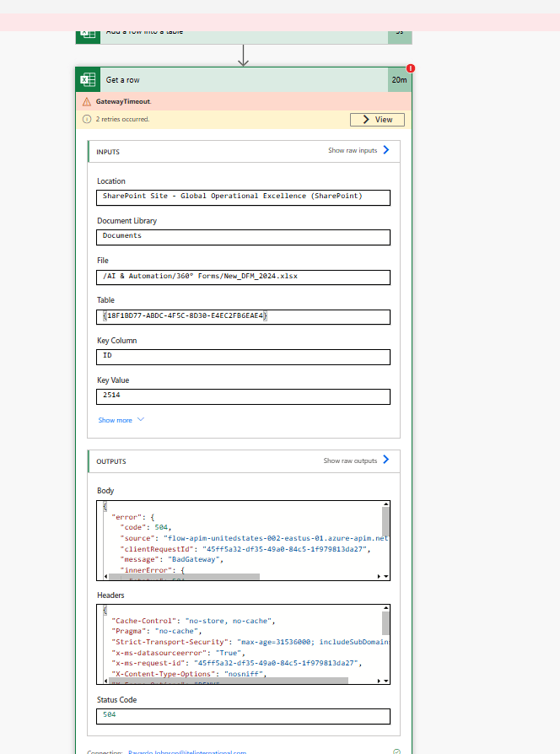The image size is (560, 754).
Task: Click the Cache-Control line in Headers
Action: click(x=193, y=621)
